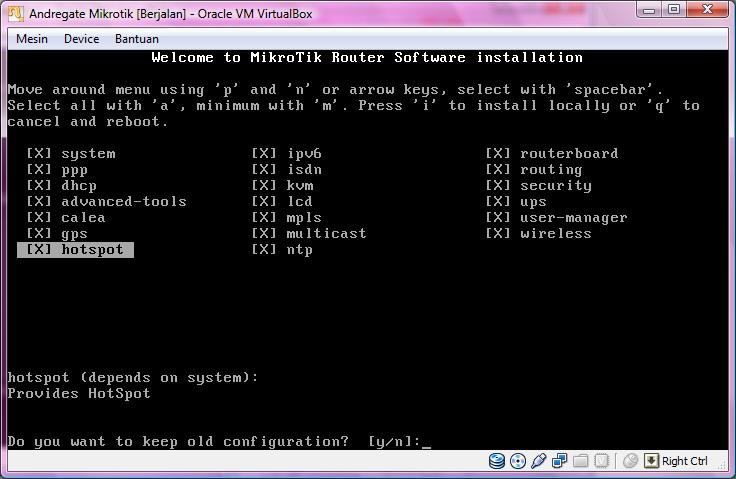Click the 'hotspot (depends on system):' line

(133, 377)
